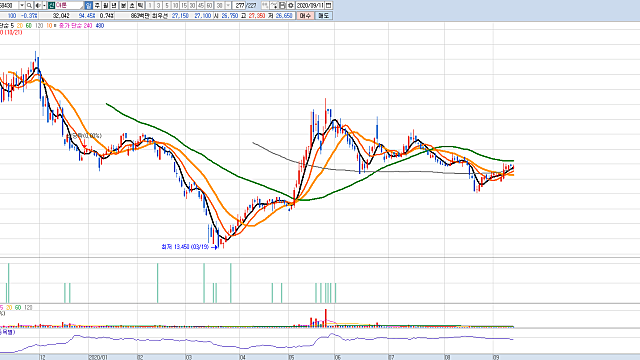The height and width of the screenshot is (360, 640).
Task: Open the custom interval dropdown showing 30
Action: pos(228,5)
